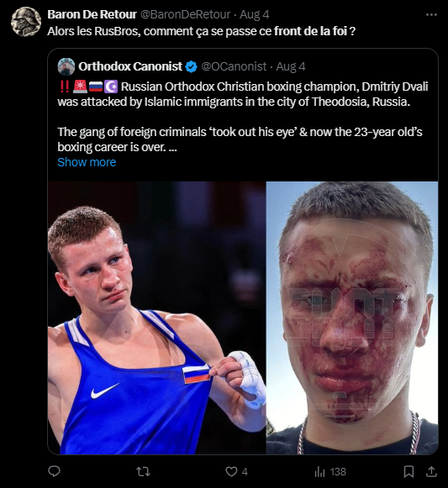This screenshot has height=488, width=448.
Task: Click the quoted post text body
Action: 243,117
